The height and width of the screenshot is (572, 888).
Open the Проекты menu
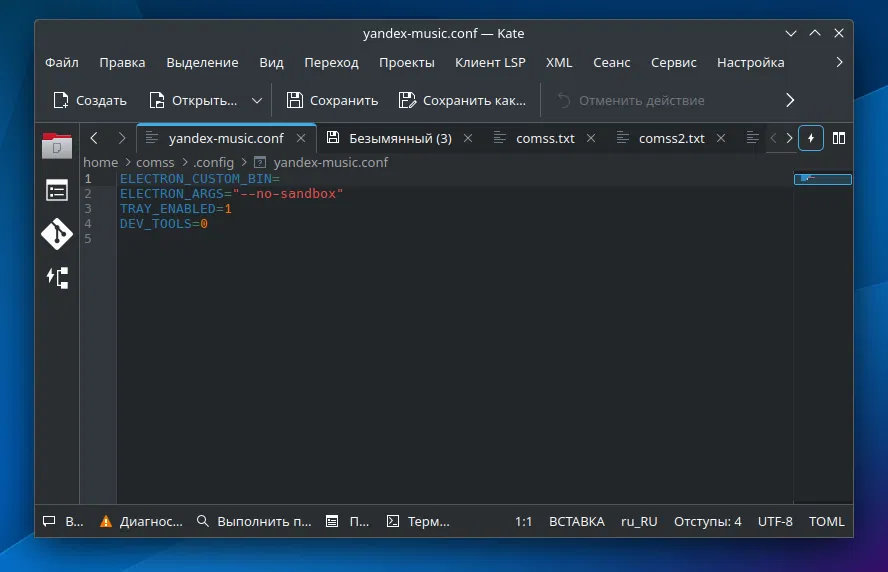click(x=406, y=62)
